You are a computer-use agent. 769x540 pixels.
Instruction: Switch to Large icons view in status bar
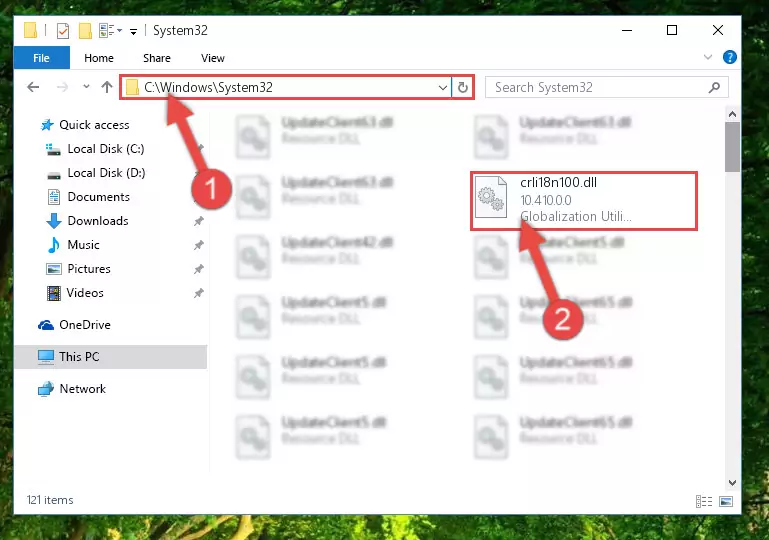click(726, 501)
